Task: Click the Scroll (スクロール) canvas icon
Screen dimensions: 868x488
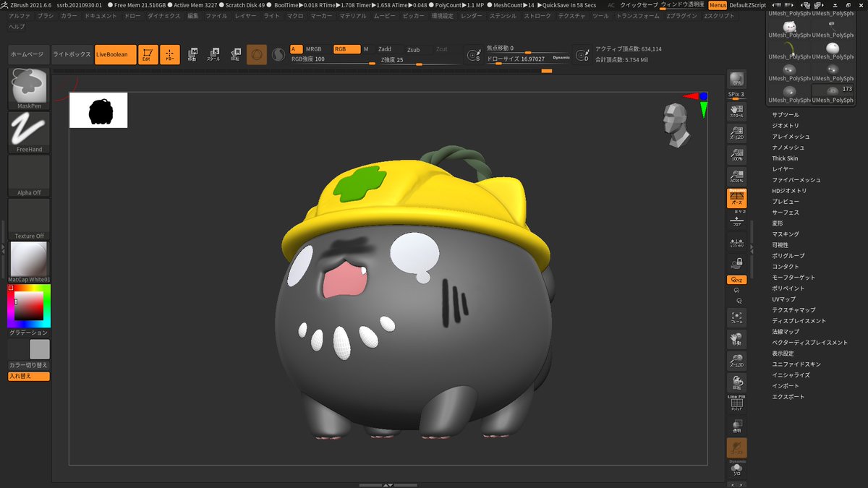Action: [736, 111]
